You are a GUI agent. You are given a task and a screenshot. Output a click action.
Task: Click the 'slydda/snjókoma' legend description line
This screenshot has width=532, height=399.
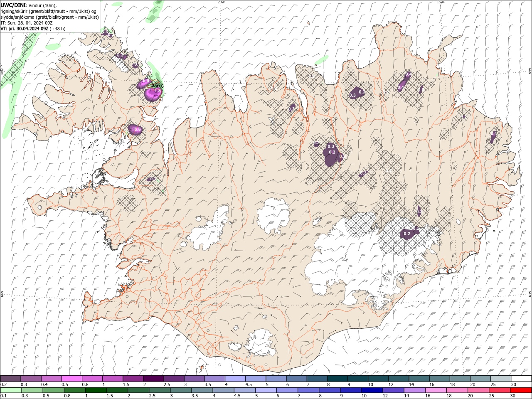[50, 17]
